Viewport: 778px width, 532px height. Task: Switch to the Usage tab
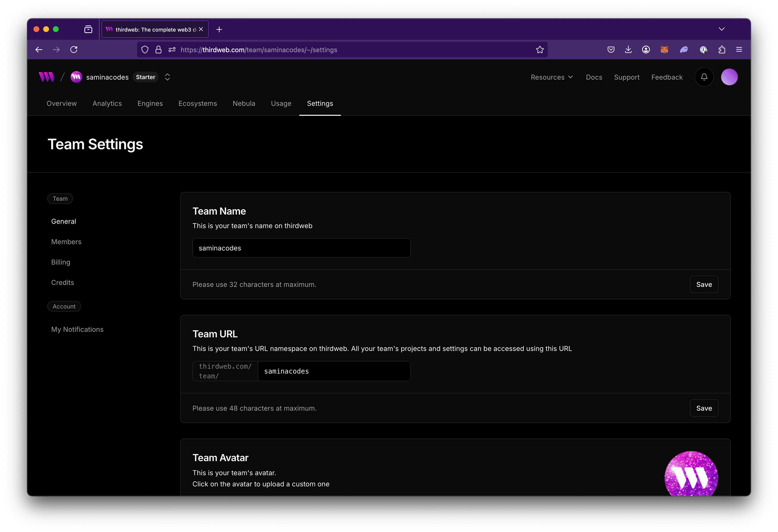pos(281,103)
